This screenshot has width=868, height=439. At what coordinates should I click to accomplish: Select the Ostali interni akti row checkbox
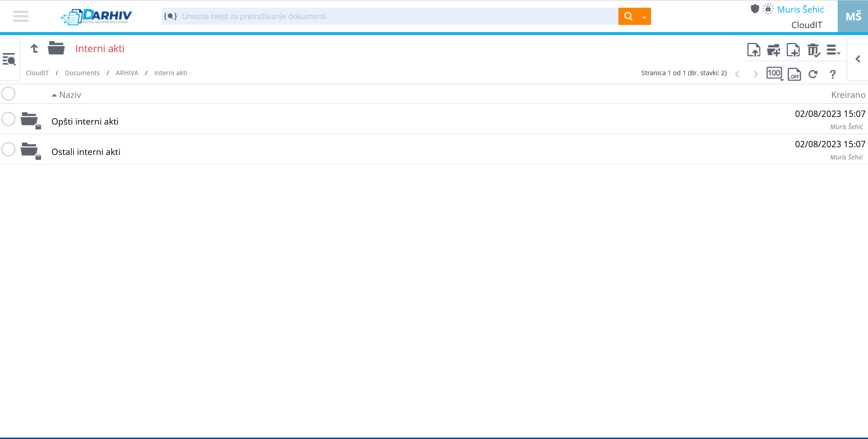pyautogui.click(x=9, y=149)
